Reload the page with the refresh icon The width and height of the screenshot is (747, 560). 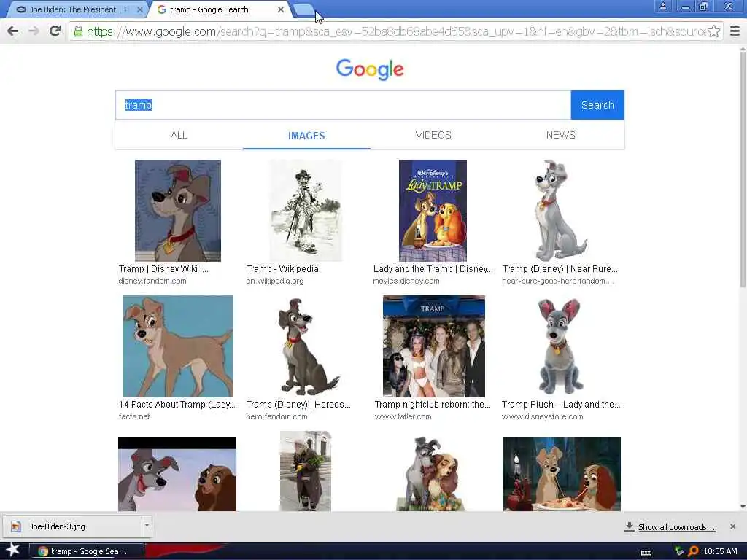[x=55, y=31]
